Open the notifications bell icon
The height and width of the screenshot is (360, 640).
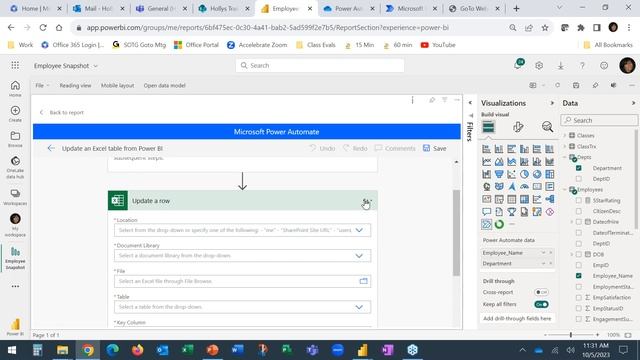[518, 65]
